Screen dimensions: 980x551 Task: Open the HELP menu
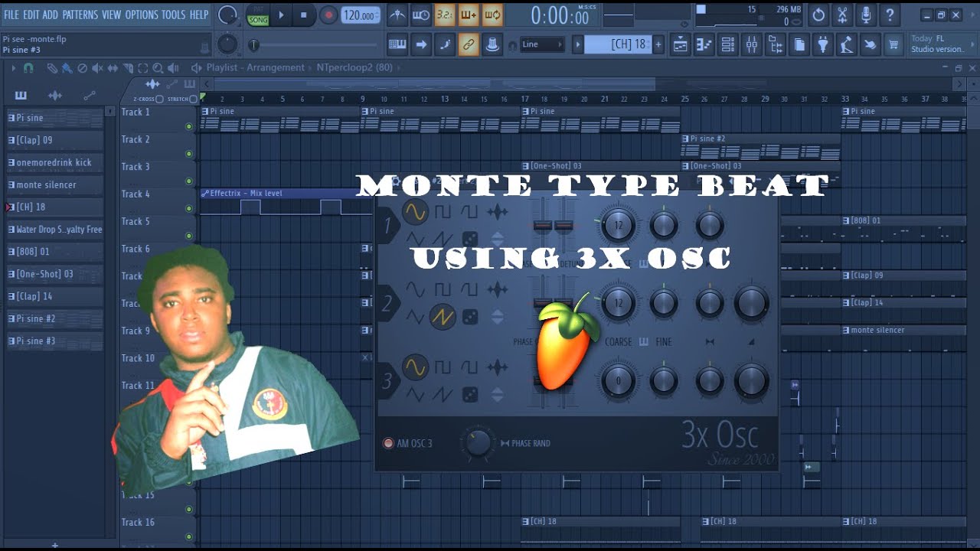coord(199,15)
